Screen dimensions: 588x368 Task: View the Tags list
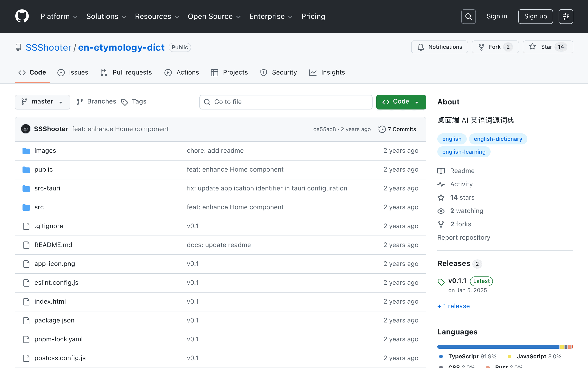[134, 102]
